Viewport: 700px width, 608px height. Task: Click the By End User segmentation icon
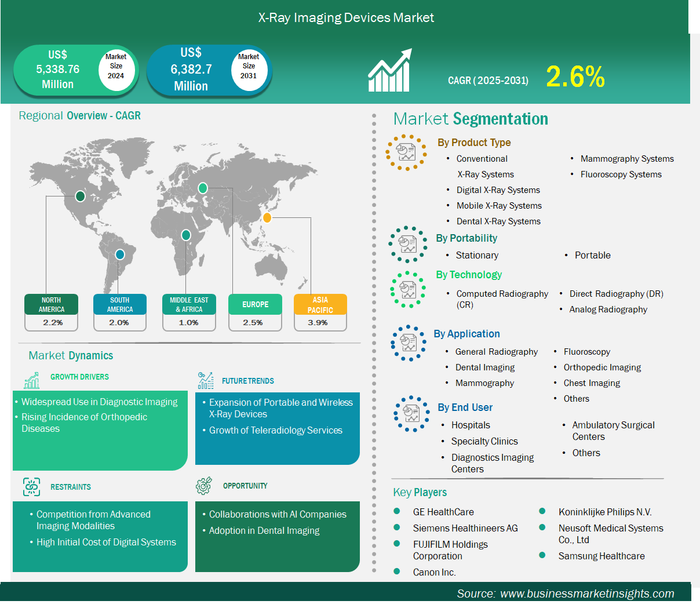(411, 414)
